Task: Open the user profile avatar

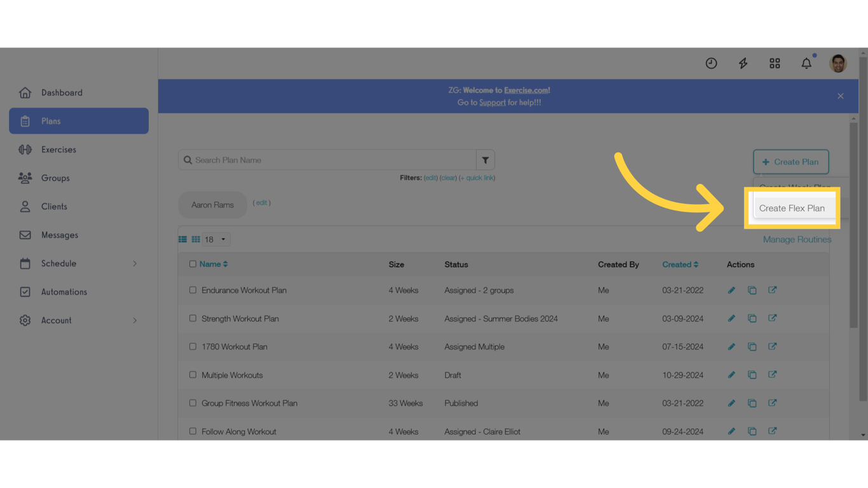Action: [838, 63]
